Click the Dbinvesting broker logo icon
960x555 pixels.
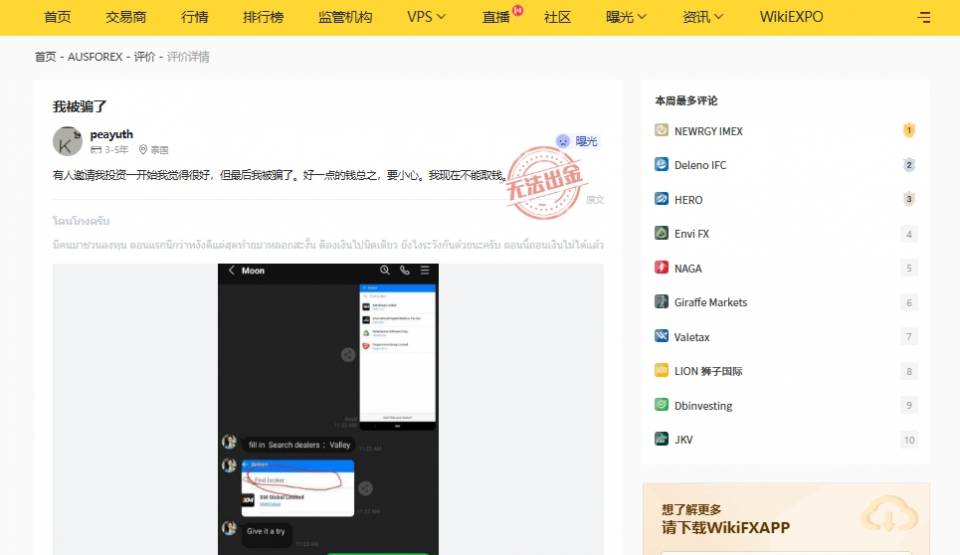pyautogui.click(x=661, y=404)
